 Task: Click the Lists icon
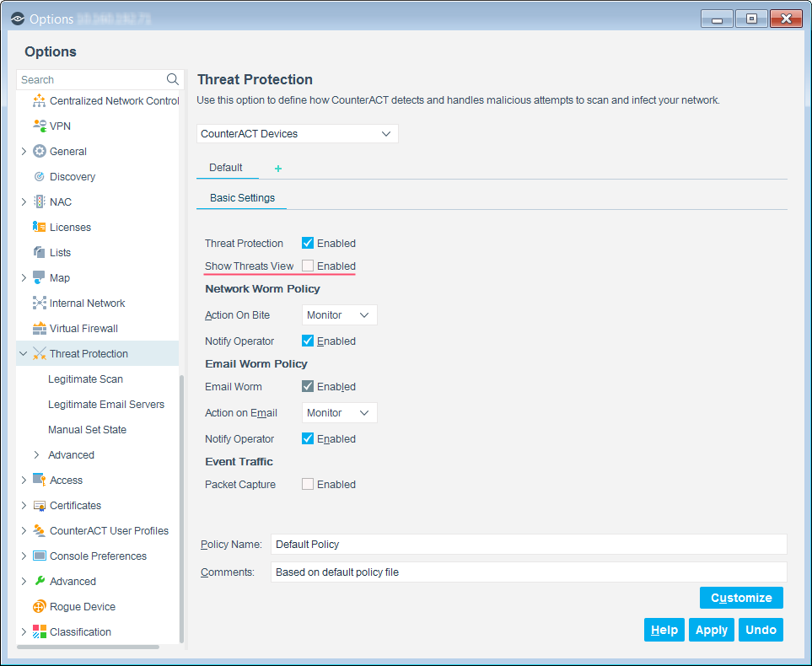coord(40,252)
